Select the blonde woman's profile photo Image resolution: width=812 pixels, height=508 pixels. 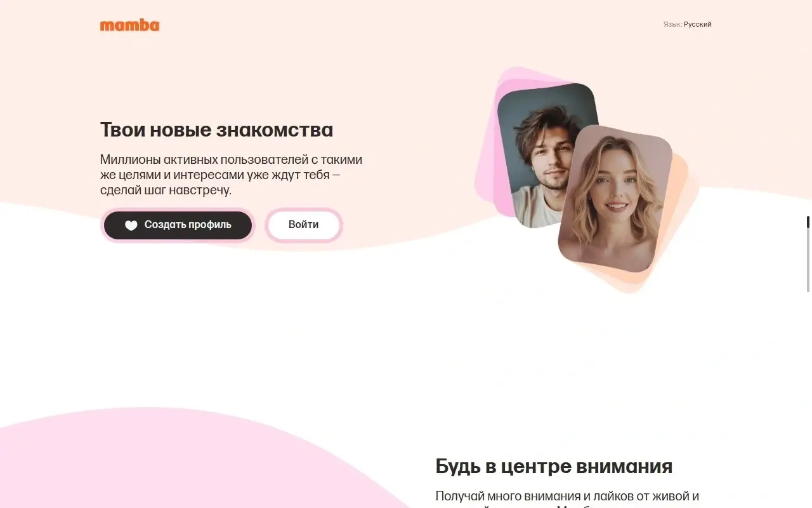(615, 199)
